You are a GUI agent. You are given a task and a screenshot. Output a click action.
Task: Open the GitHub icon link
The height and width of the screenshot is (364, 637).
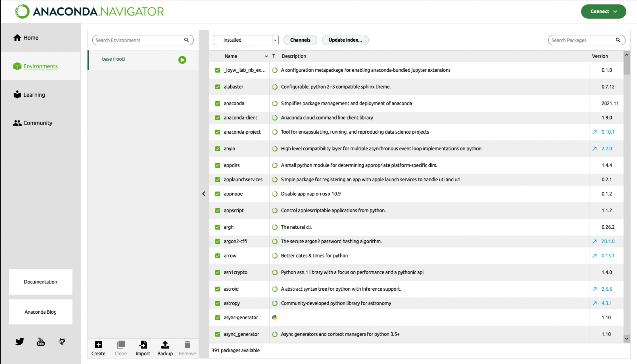[62, 341]
